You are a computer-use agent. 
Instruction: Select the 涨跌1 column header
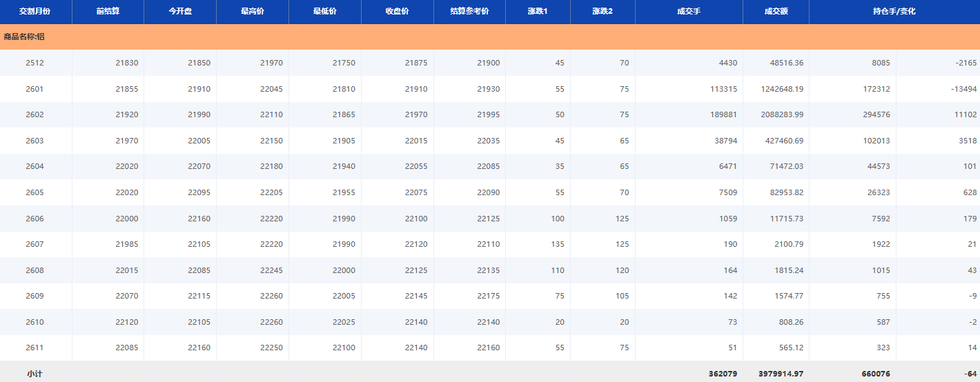pyautogui.click(x=538, y=12)
